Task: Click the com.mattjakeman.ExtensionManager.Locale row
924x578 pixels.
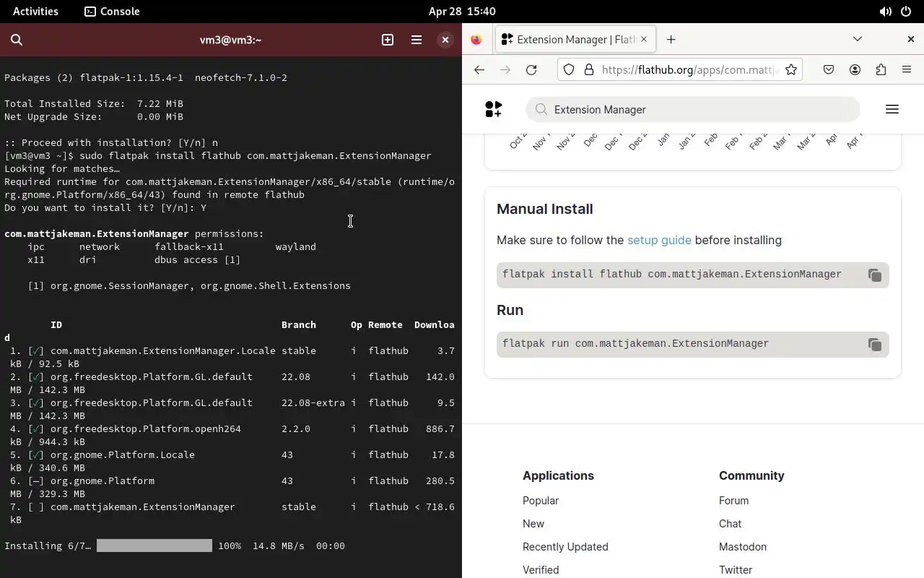Action: (x=230, y=357)
